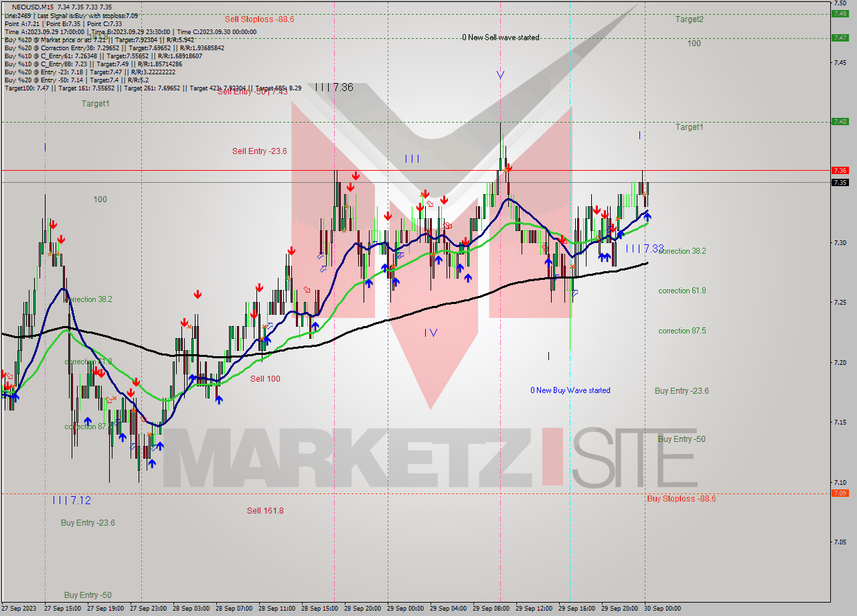Click the 'Buy %10 @ C_Entry88' line
857x616 pixels.
(x=93, y=64)
